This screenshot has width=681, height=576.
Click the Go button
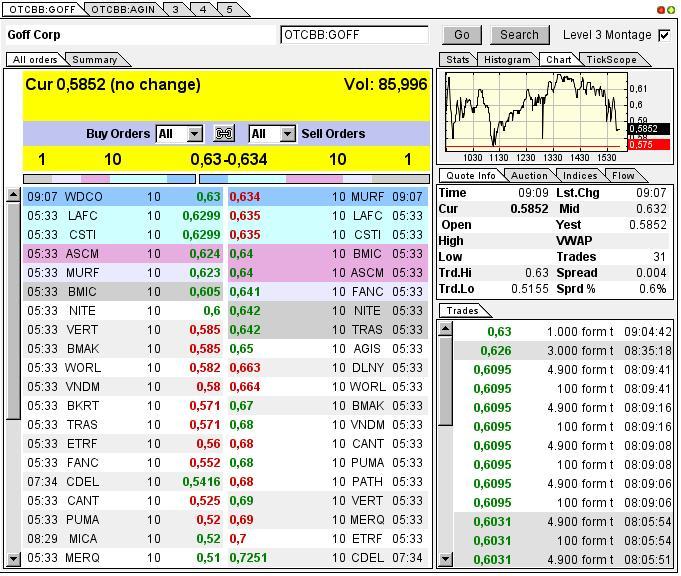tap(462, 35)
